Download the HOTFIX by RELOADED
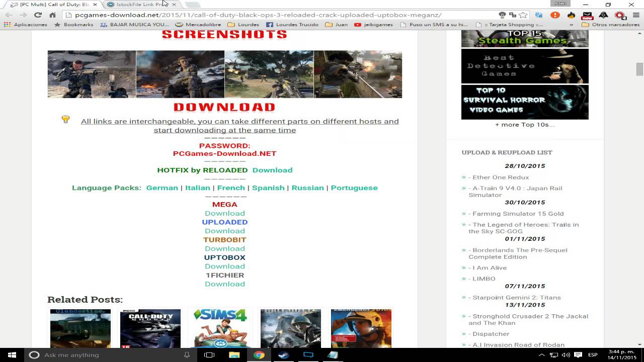Image resolution: width=644 pixels, height=362 pixels. coord(272,170)
